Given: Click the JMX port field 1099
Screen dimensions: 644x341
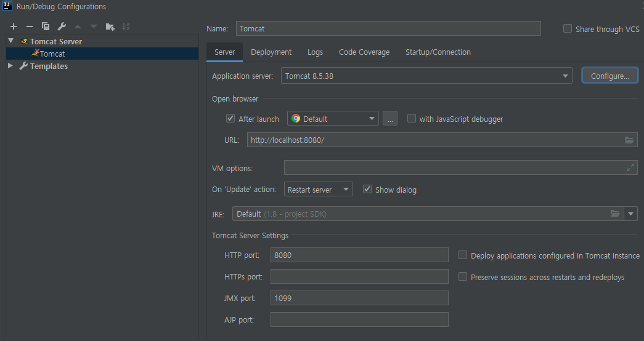Looking at the screenshot, I should point(359,298).
